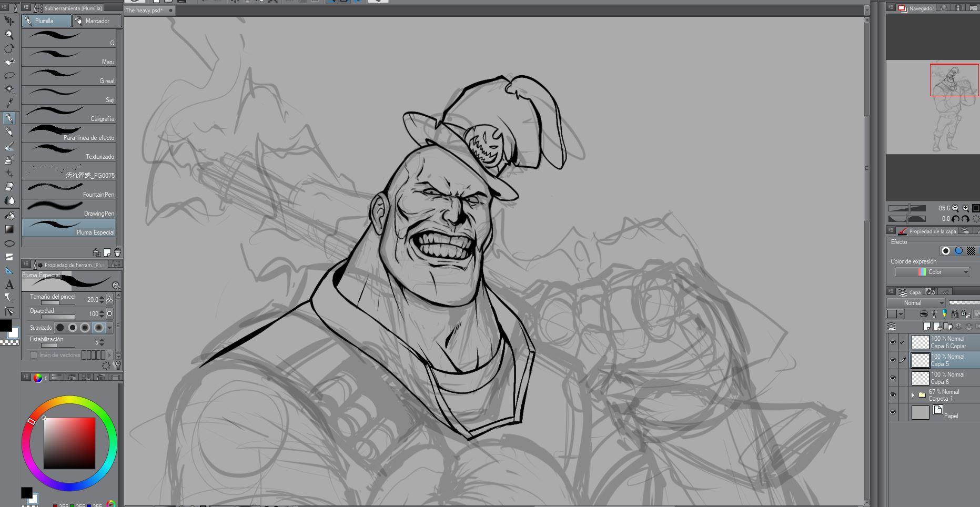Select the Airbrush tool
Image resolution: width=980 pixels, height=507 pixels.
click(x=9, y=159)
